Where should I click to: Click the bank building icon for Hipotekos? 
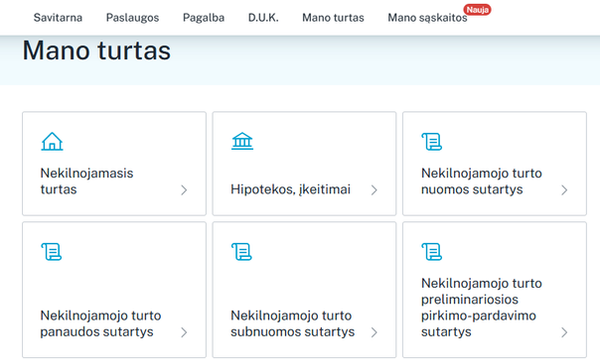[x=242, y=141]
